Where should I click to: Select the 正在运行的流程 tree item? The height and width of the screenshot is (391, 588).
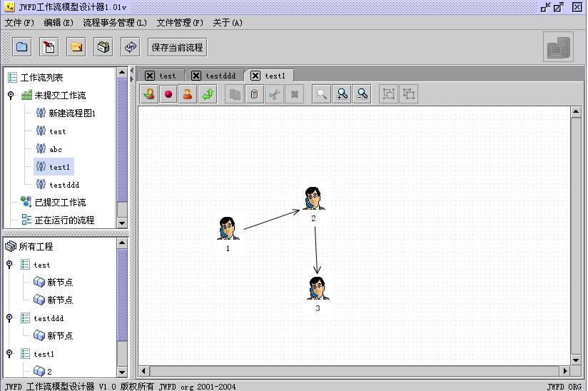[x=58, y=220]
